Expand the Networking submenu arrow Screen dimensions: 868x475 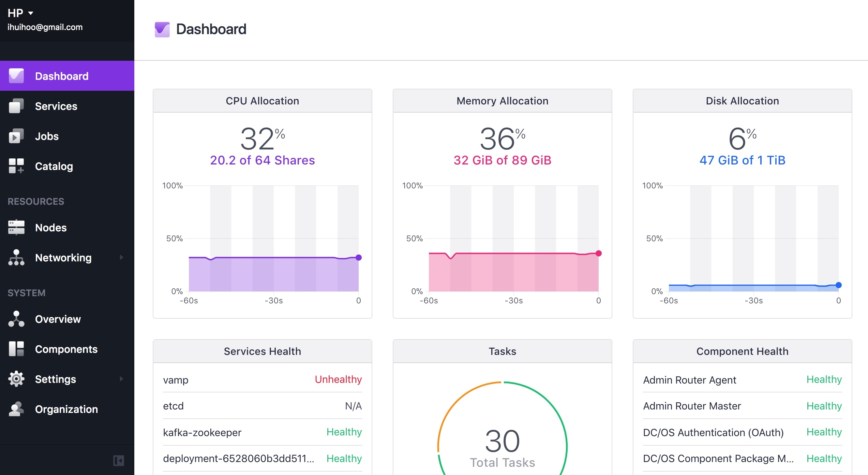(121, 257)
